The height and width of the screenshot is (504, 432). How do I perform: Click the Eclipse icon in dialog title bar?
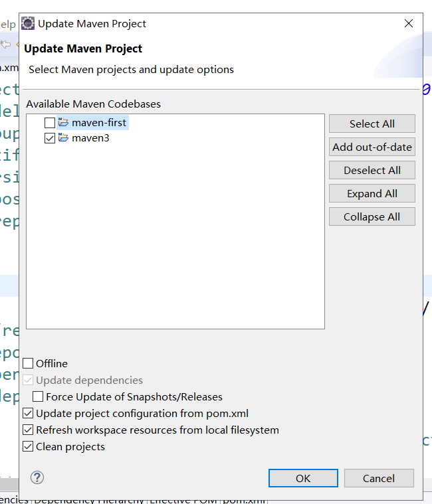28,24
